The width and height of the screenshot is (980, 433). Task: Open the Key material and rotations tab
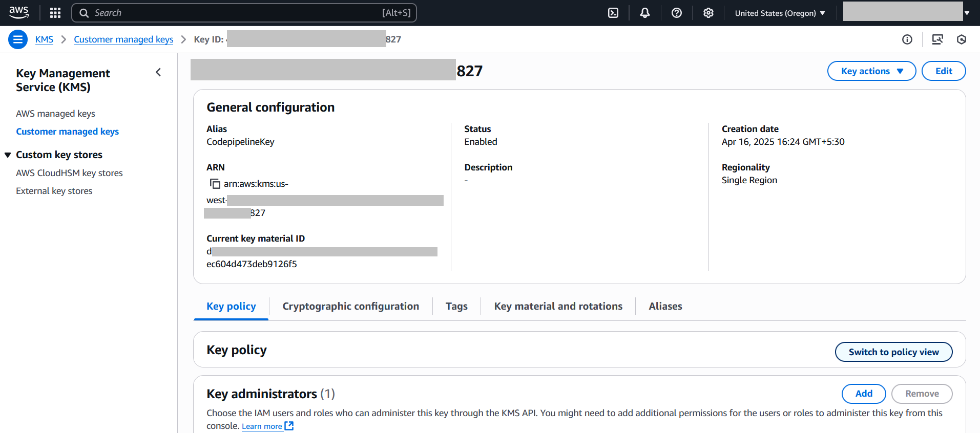click(558, 306)
